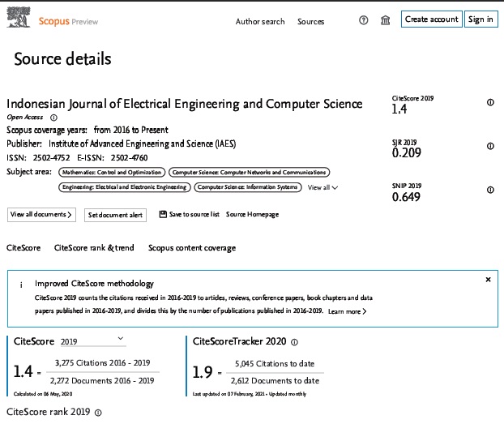Select Computer Science: Information Systems tag
The image size is (504, 424).
coord(247,187)
